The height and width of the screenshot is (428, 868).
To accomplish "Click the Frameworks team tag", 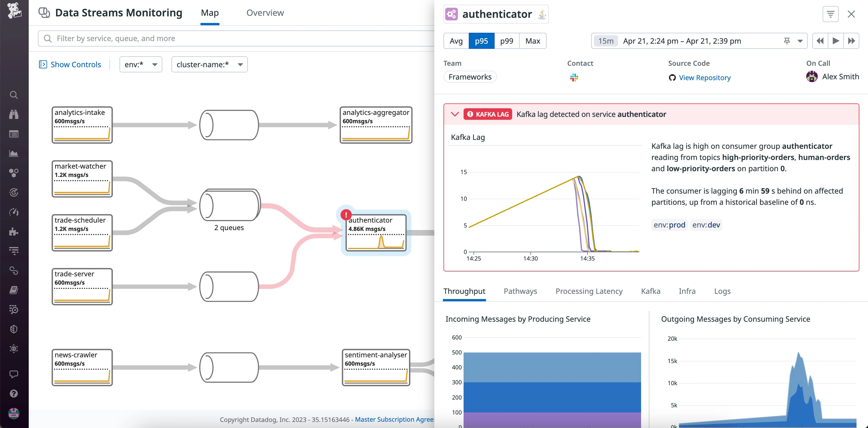I will pos(470,77).
